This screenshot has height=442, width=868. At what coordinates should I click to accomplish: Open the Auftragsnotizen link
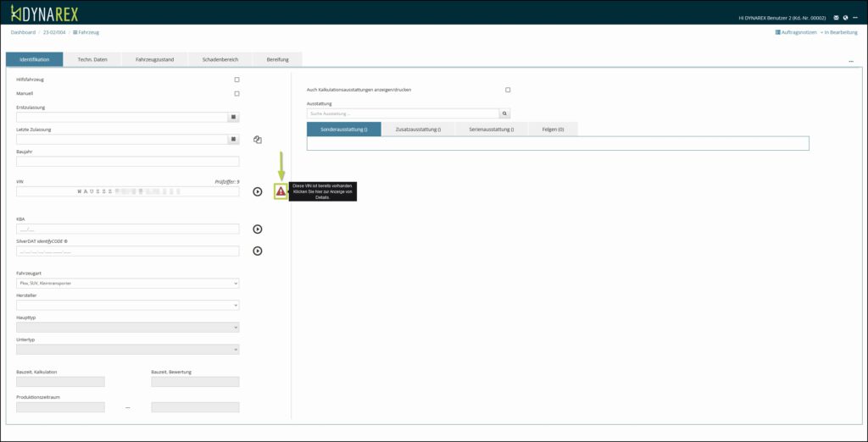[x=795, y=32]
